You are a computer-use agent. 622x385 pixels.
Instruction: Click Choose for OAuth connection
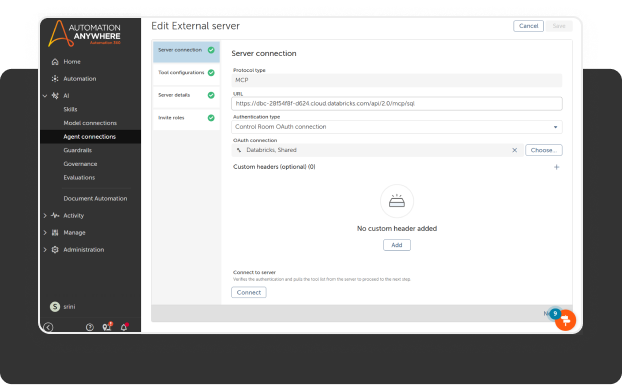pyautogui.click(x=544, y=150)
